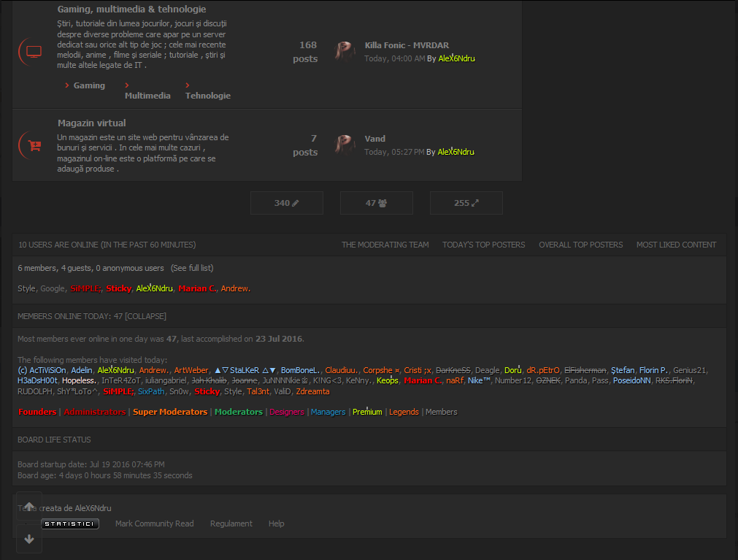
Task: Open the Gaming, multimedia & tehnologie forum
Action: pos(131,9)
